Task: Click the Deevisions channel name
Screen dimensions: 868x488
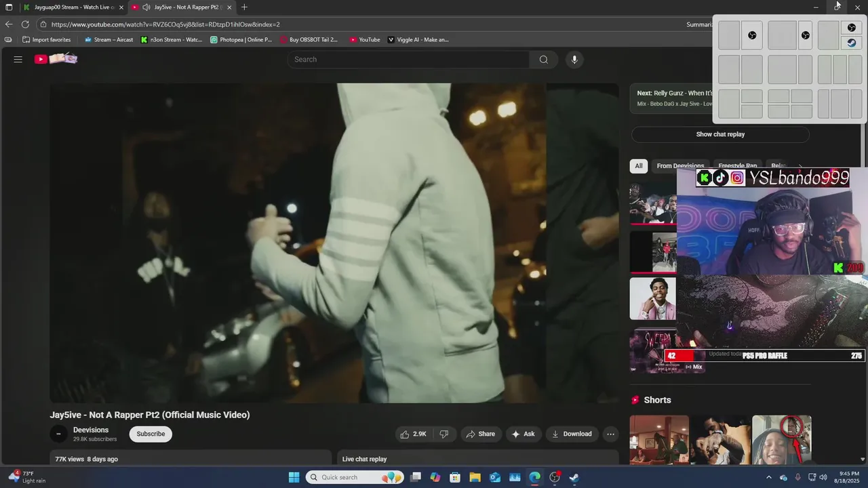Action: tap(91, 430)
